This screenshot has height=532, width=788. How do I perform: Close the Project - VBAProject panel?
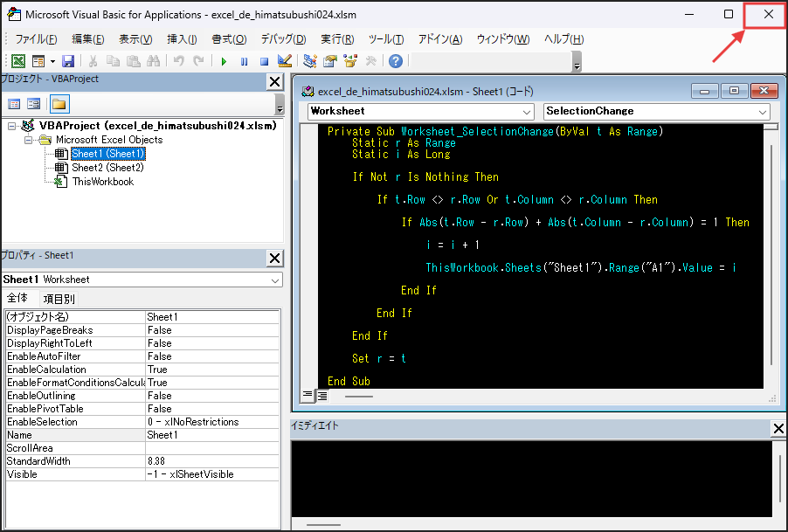pos(275,82)
